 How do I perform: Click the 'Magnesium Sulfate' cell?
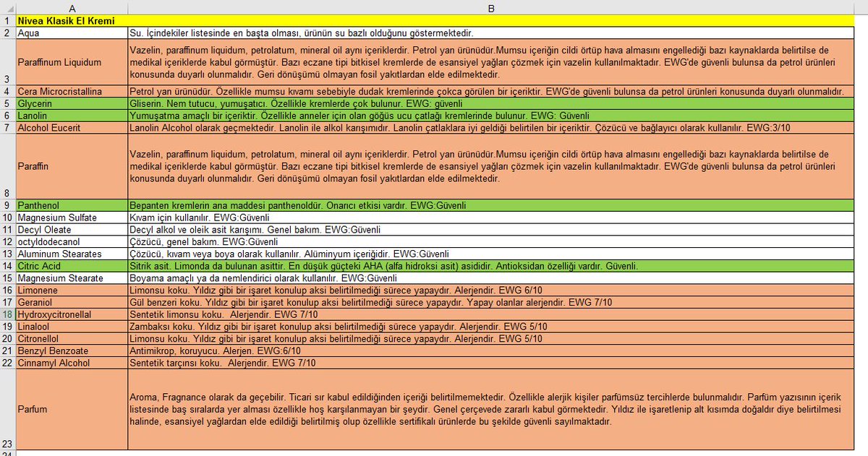coord(71,218)
